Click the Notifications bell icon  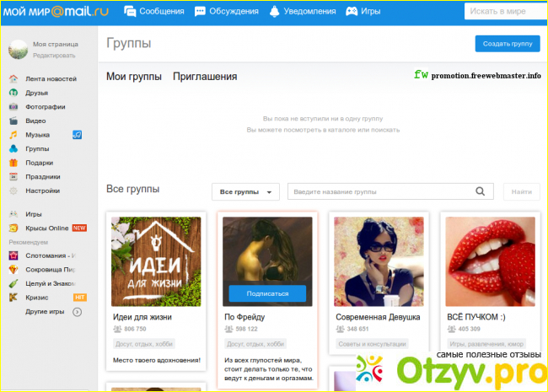click(275, 12)
